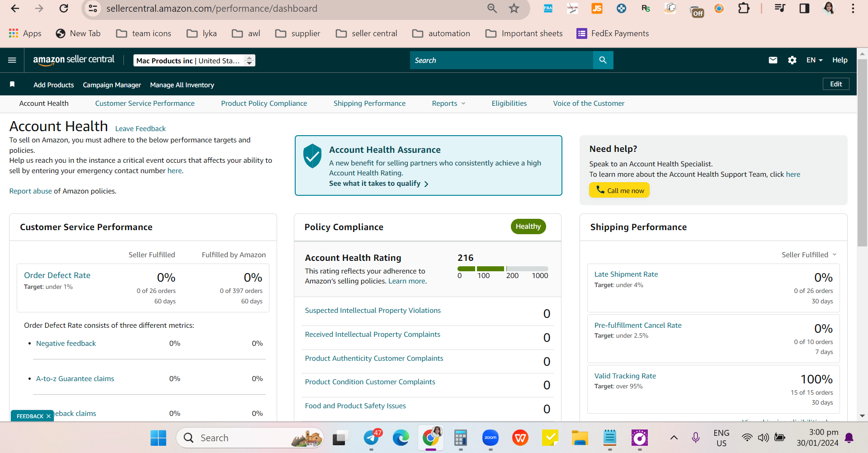
Task: Open the seller central bookmark folder
Action: 367,33
